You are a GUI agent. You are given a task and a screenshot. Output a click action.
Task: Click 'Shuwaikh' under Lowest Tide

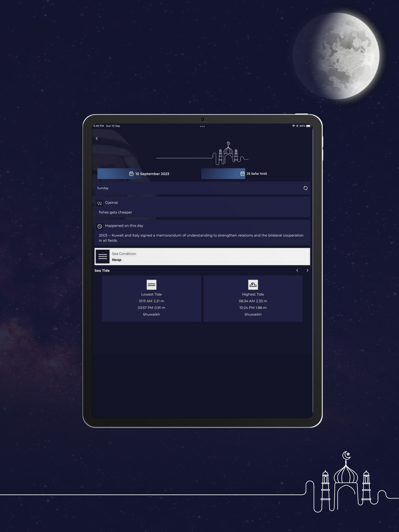[151, 314]
